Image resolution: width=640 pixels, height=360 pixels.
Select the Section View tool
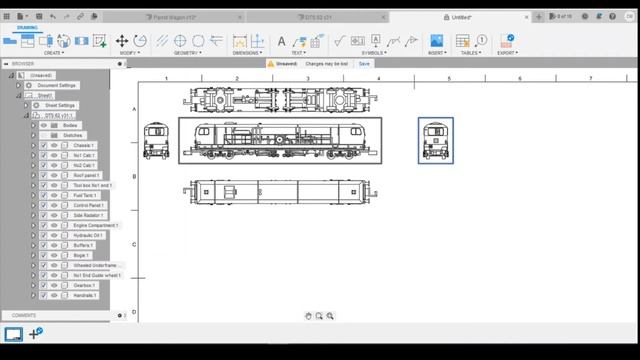pos(46,41)
